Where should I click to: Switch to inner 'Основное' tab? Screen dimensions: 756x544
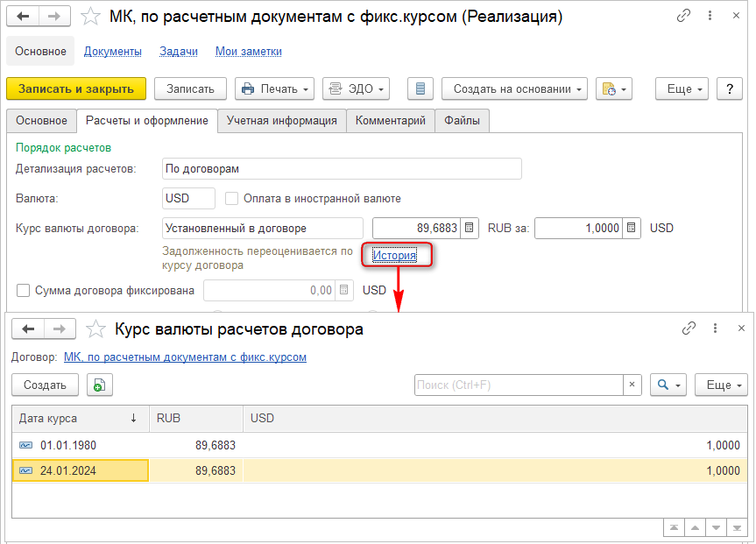point(41,121)
